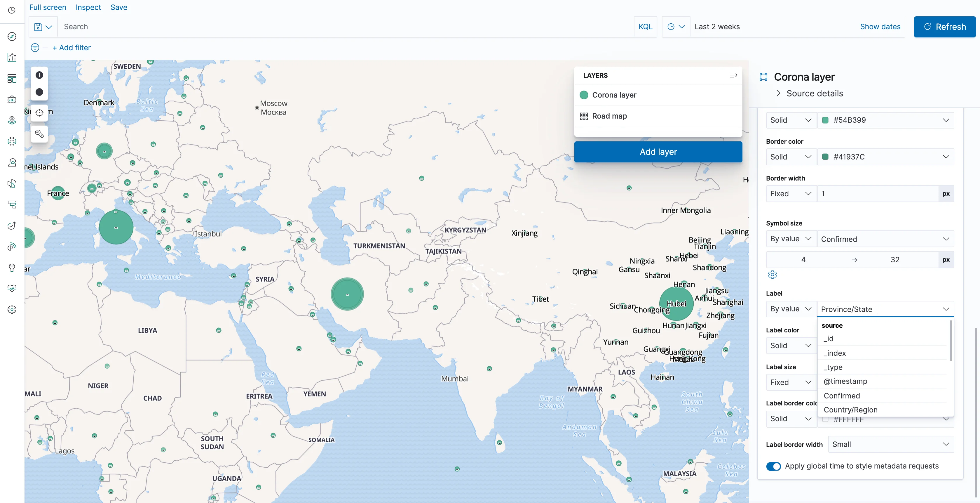Click the map zoom out button

click(x=39, y=92)
